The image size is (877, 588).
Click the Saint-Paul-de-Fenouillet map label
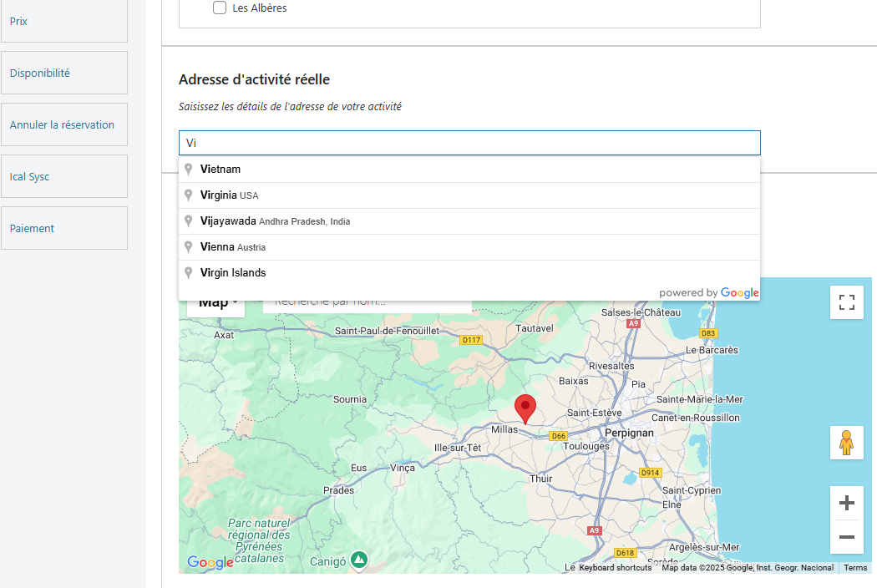[387, 331]
